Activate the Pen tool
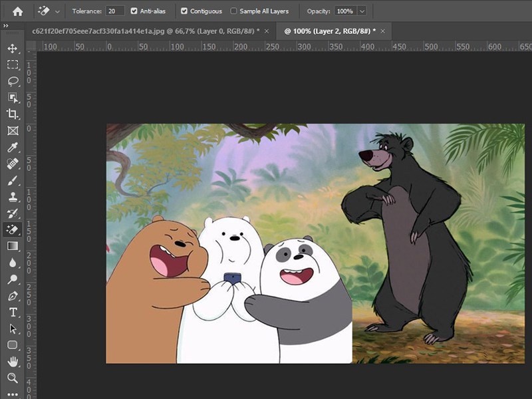532x399 pixels. 13,296
